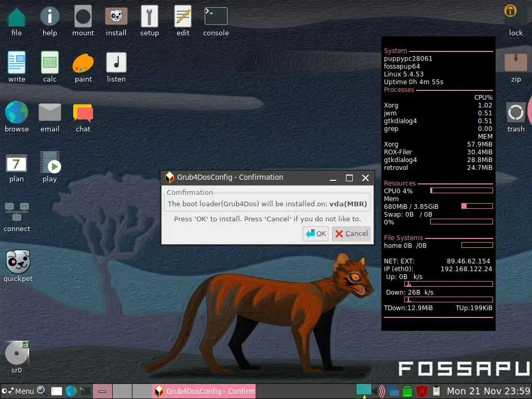Open the zip archiver icon

click(x=515, y=62)
